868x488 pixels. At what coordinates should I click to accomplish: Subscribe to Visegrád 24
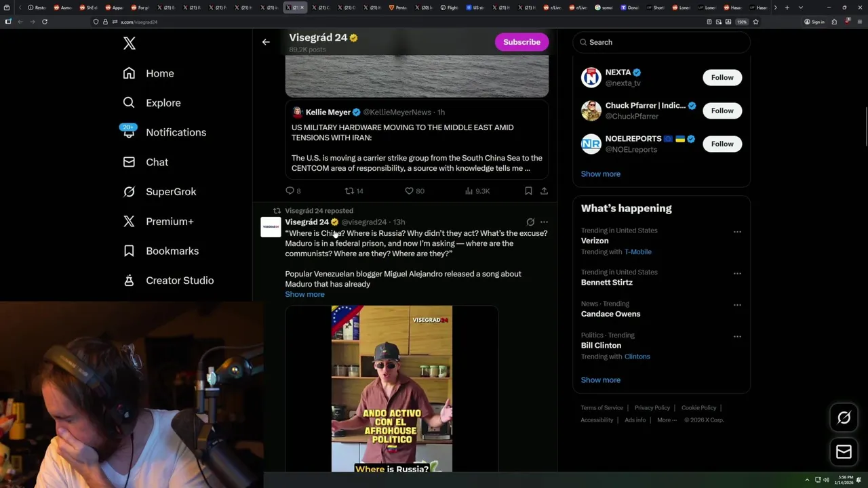pos(521,42)
